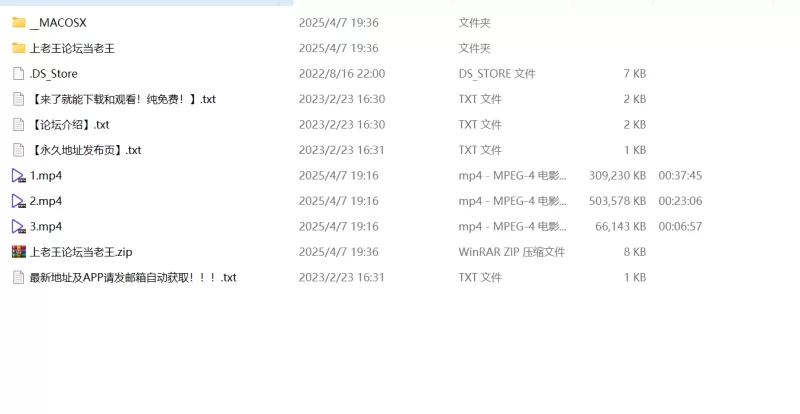Click the 3.mp4 duration 00:06:57
Screen dimensions: 800x414
(680, 227)
